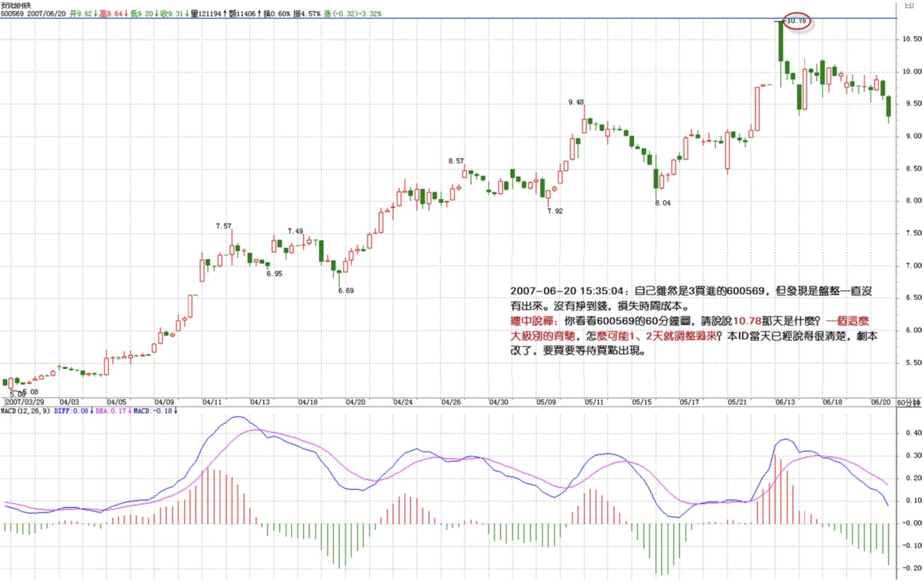Click the 2007/03/29 start date label
Viewport: 924px width, 582px height.
24,402
